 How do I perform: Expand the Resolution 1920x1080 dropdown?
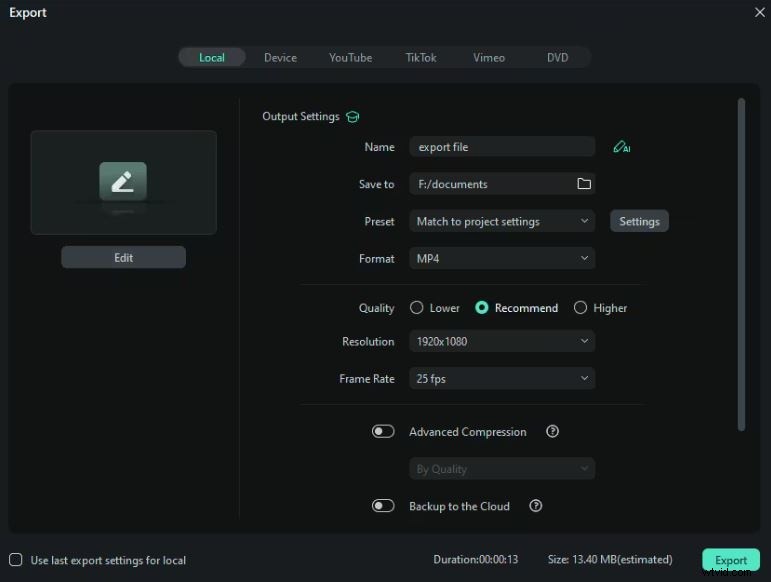click(x=502, y=341)
